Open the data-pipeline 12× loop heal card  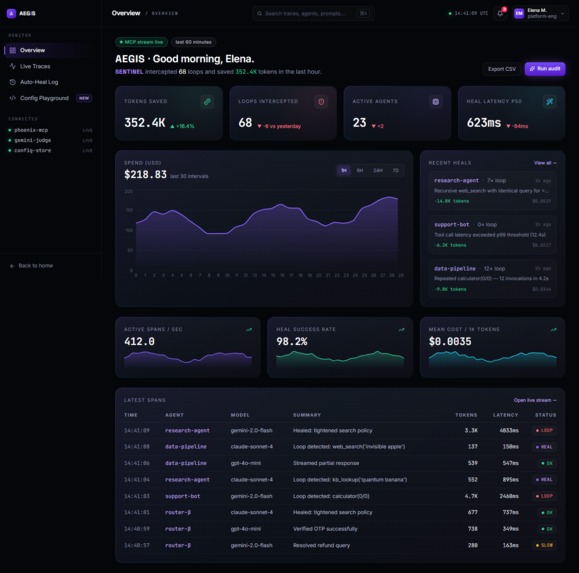[493, 278]
